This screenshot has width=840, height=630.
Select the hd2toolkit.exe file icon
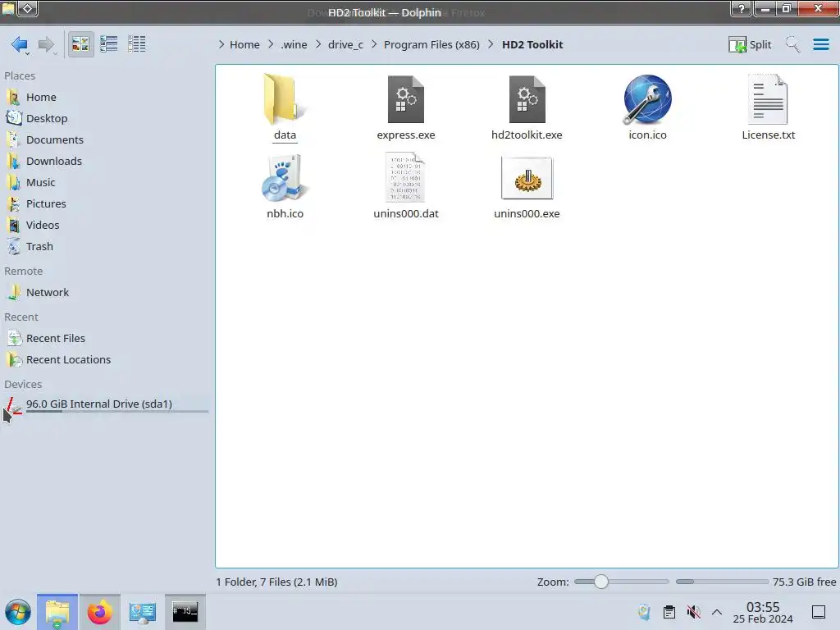(527, 99)
